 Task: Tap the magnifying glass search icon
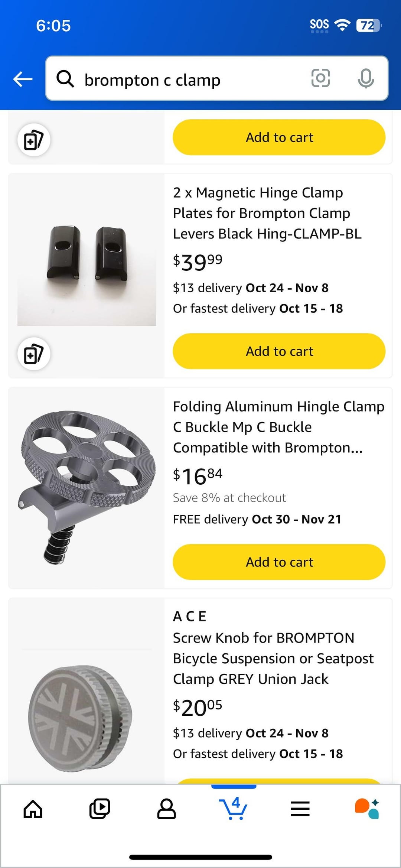point(65,79)
